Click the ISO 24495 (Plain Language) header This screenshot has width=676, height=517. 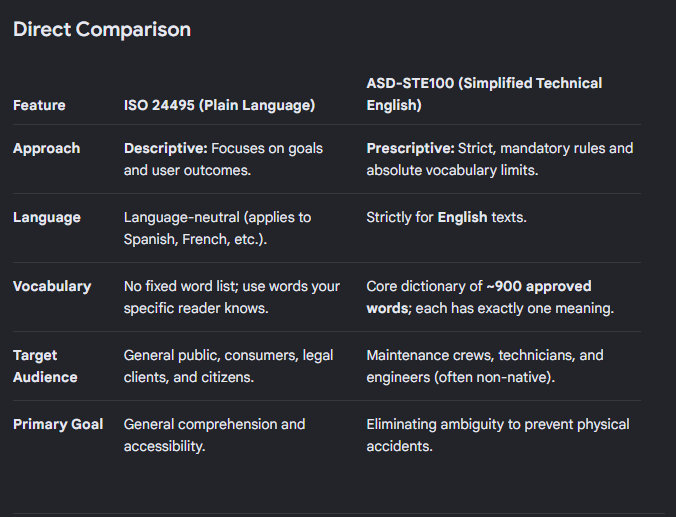tap(219, 105)
